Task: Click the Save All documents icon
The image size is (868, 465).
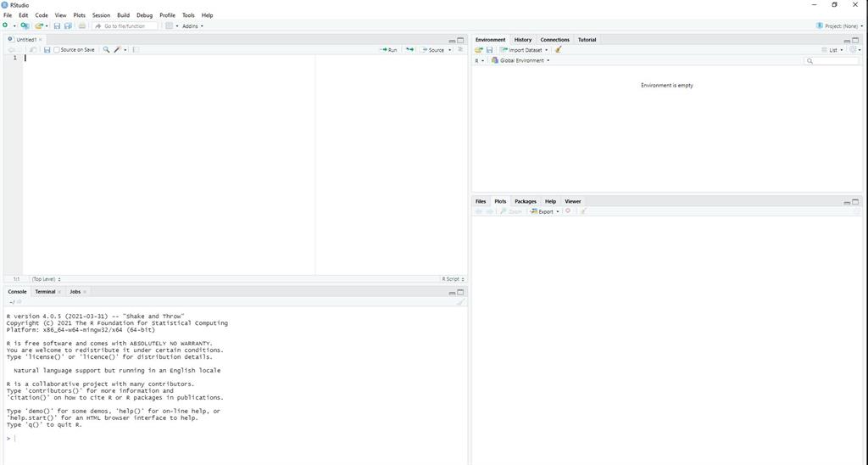Action: [68, 25]
